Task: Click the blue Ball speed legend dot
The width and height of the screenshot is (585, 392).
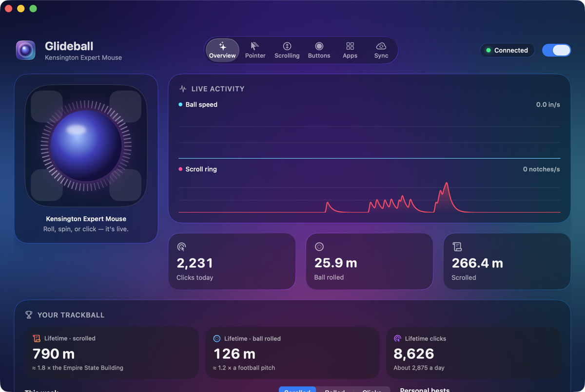Action: (x=180, y=105)
